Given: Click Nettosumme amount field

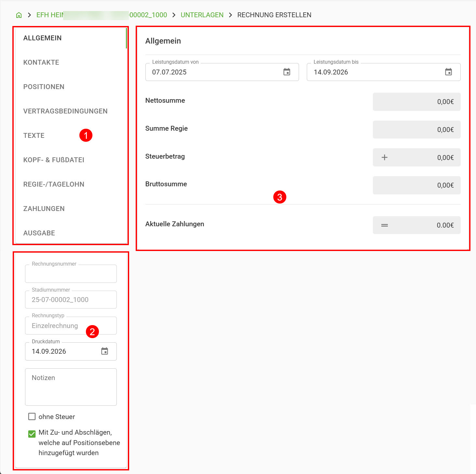Looking at the screenshot, I should 416,102.
